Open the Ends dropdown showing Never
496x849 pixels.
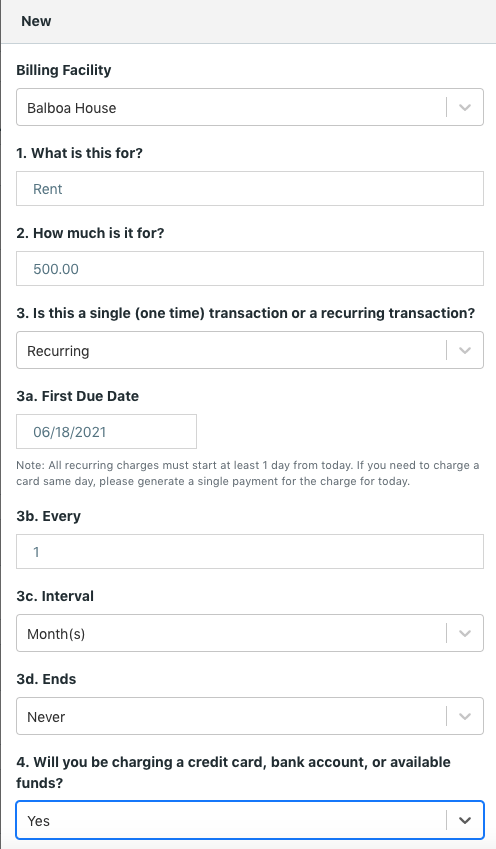[x=250, y=716]
